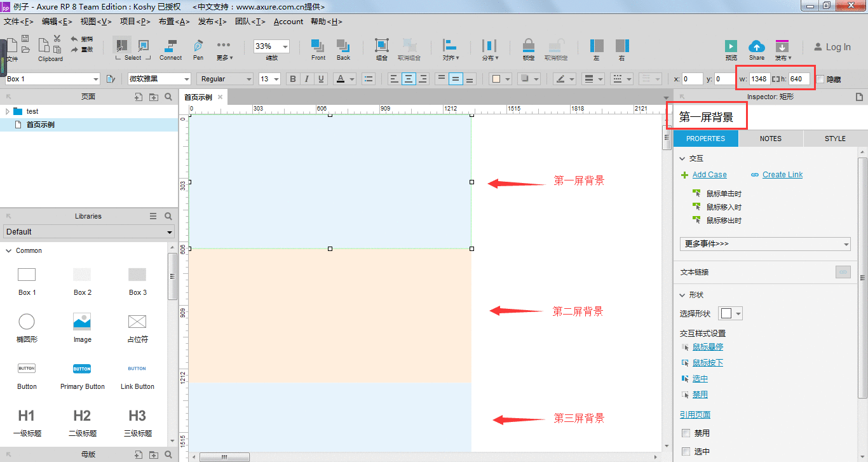Select the 椭圆形 ellipse widget
The width and height of the screenshot is (868, 462).
[x=27, y=328]
